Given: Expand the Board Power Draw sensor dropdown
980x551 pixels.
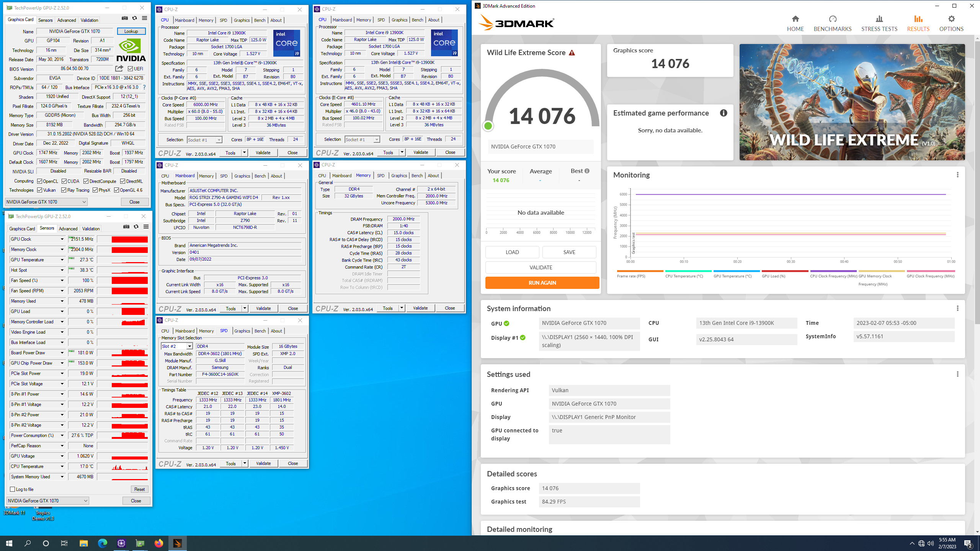Looking at the screenshot, I should tap(62, 353).
